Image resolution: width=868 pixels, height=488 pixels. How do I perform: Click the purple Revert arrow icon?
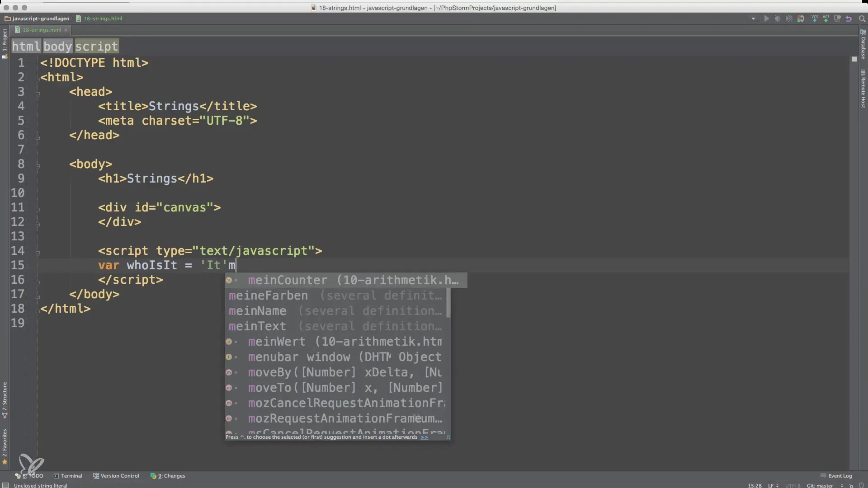(x=849, y=19)
